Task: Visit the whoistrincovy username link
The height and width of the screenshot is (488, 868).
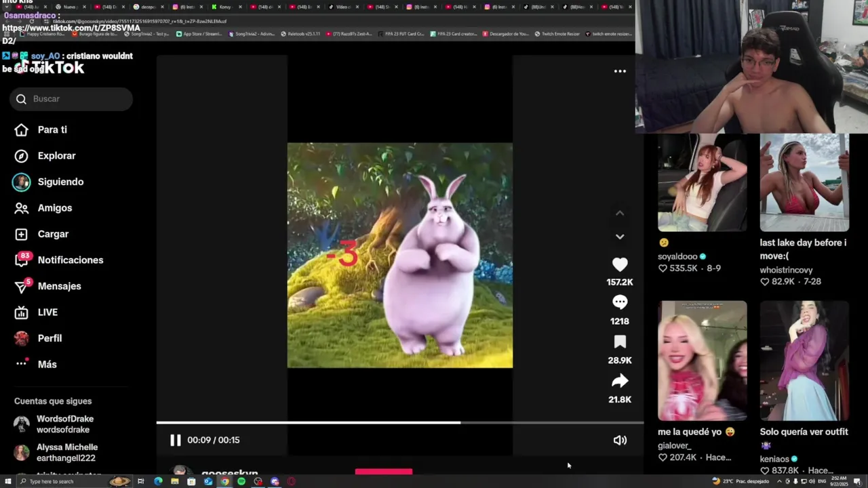Action: coord(786,270)
